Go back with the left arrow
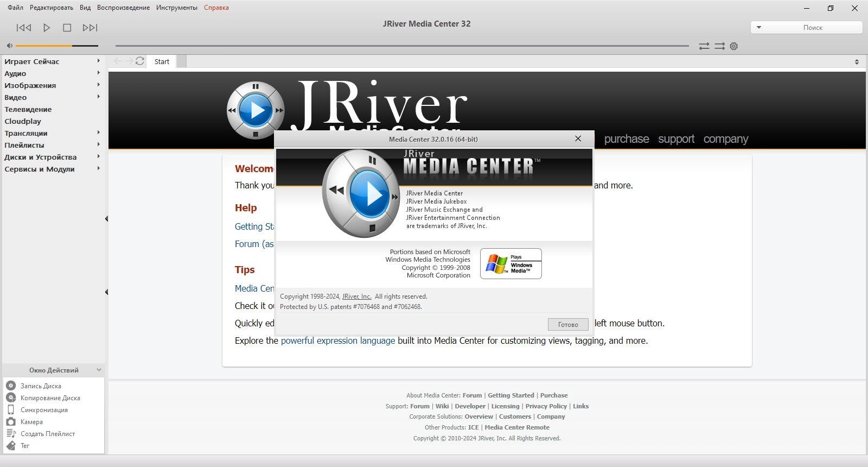 click(118, 61)
